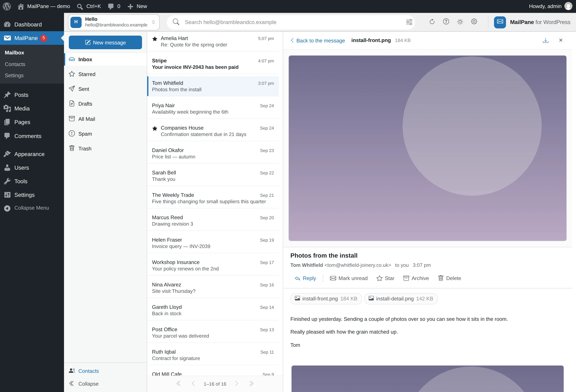The height and width of the screenshot is (392, 576).
Task: Open Settings in the MailPane submenu
Action: pos(14,75)
